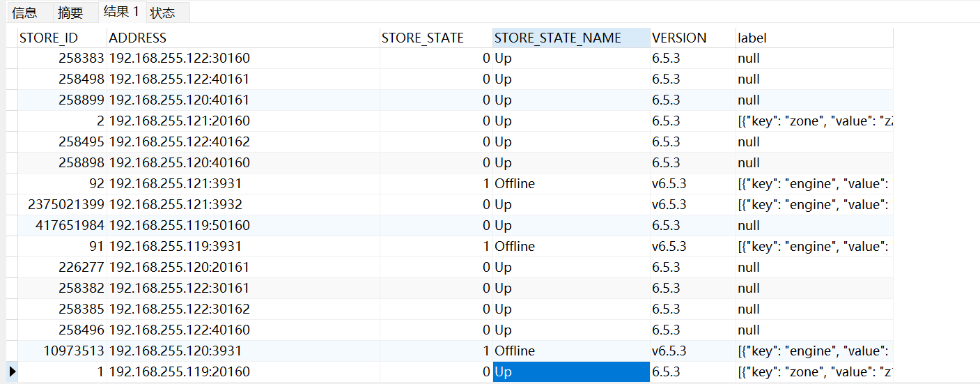Open the 摘要 tab

point(70,13)
